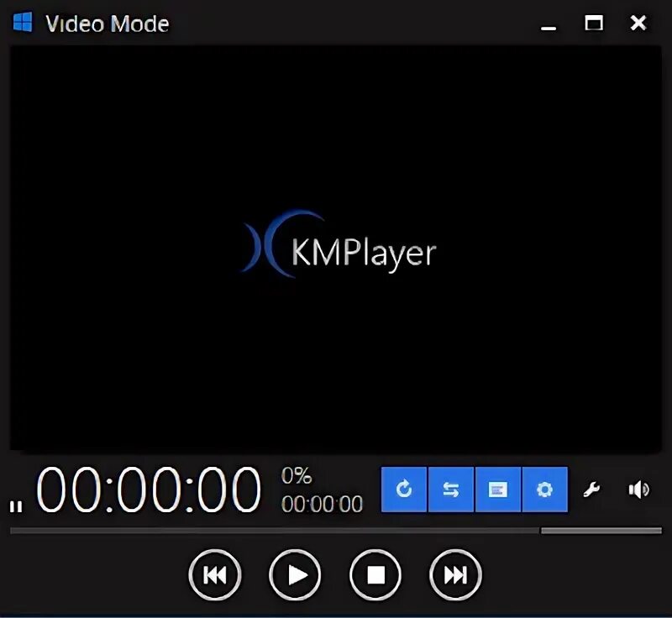Click the playback seek bar
The image size is (672, 618).
pos(275,531)
